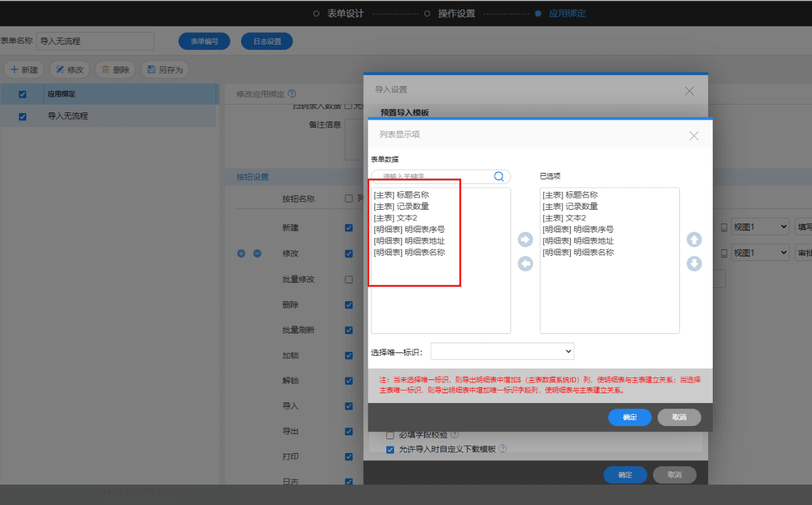Toggle the 导入 checkbox
The height and width of the screenshot is (505, 812).
tap(349, 406)
